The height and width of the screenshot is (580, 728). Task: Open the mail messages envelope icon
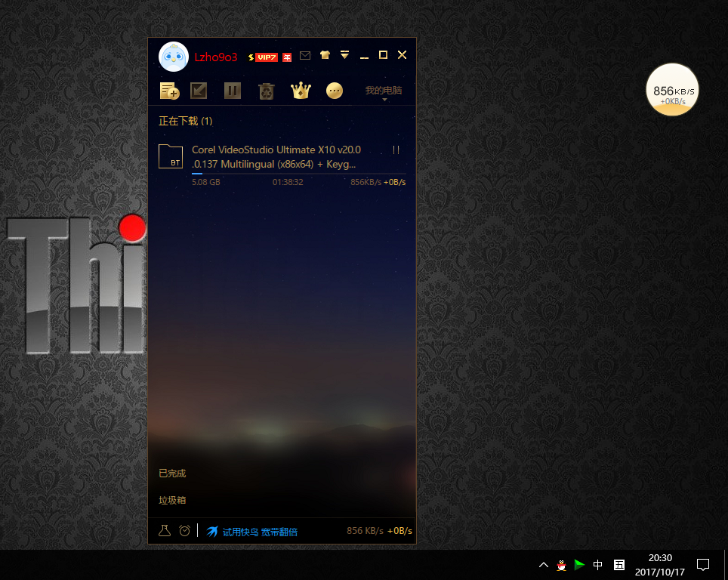305,55
